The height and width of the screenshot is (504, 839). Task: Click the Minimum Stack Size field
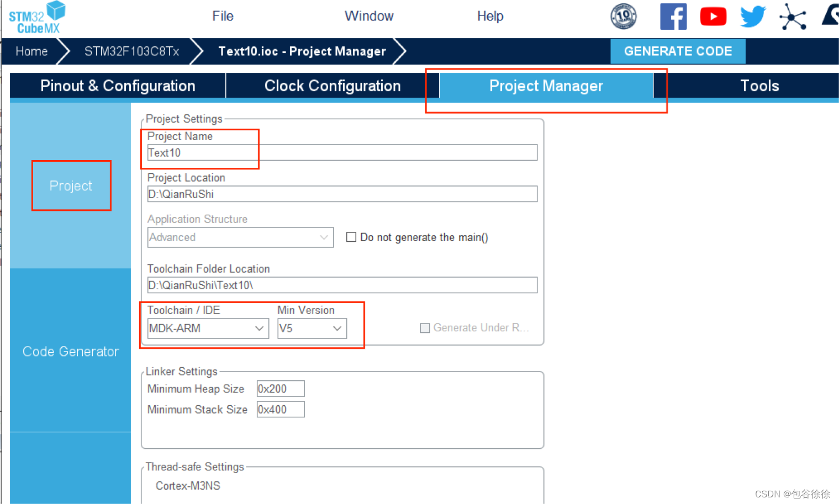(281, 410)
